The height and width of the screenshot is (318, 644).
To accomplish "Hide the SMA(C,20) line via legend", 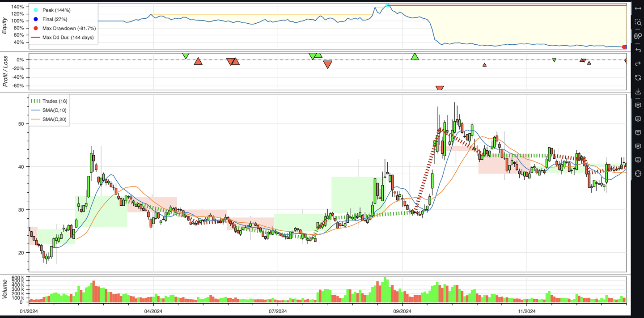I will point(49,119).
